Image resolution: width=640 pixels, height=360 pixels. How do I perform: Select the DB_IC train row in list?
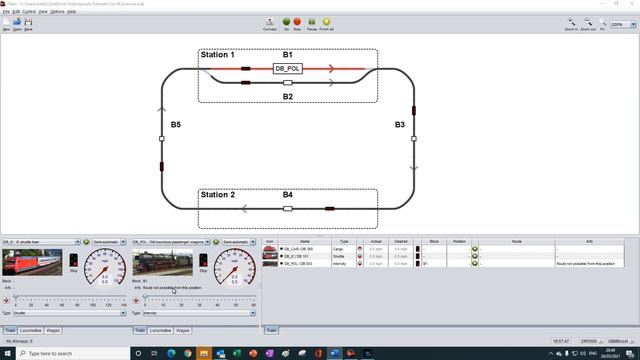[x=443, y=256]
